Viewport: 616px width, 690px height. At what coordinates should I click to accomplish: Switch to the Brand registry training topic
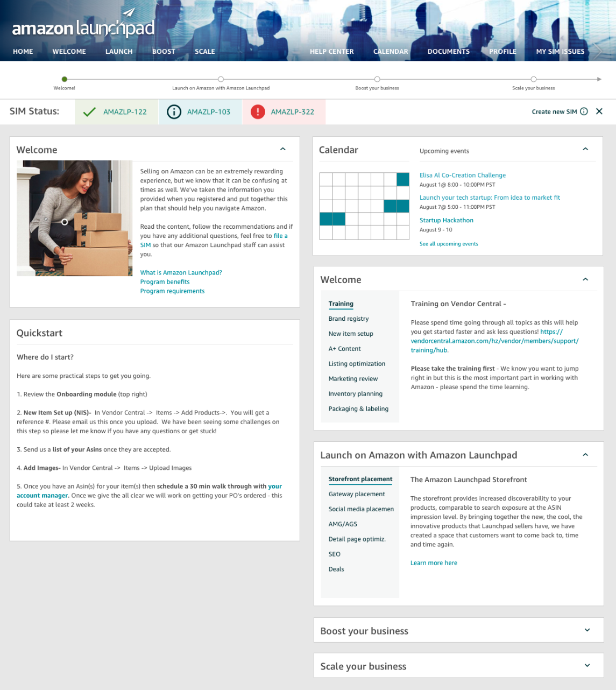pyautogui.click(x=349, y=319)
